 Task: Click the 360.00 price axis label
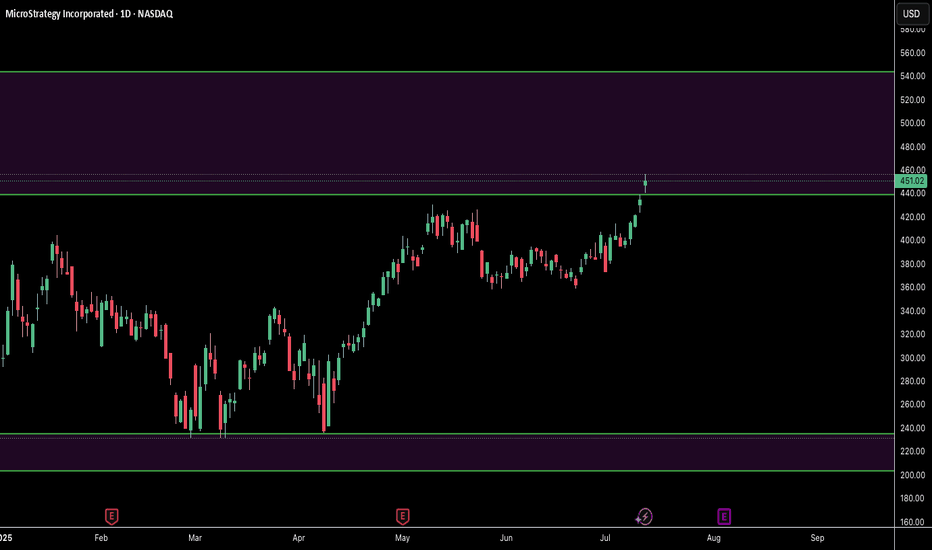[912, 287]
